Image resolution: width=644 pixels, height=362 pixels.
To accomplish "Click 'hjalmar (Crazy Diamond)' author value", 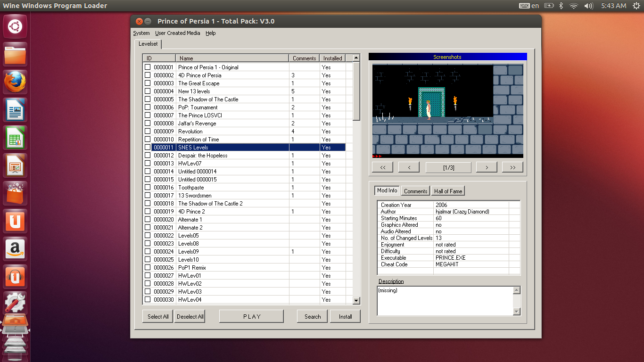I will pos(462,212).
